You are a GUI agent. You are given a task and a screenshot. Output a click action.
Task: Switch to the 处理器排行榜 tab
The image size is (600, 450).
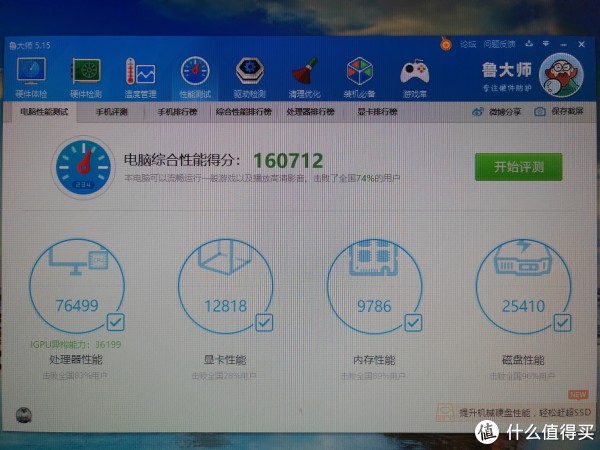310,112
